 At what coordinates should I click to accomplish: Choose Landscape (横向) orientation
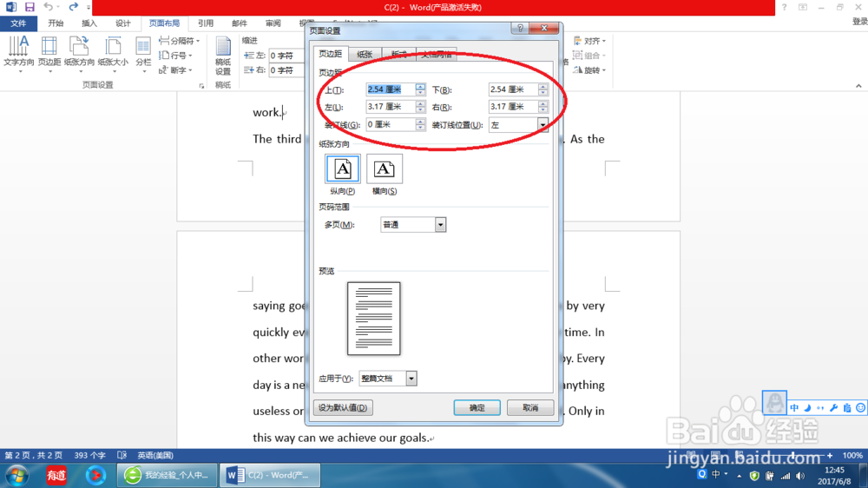pos(385,169)
